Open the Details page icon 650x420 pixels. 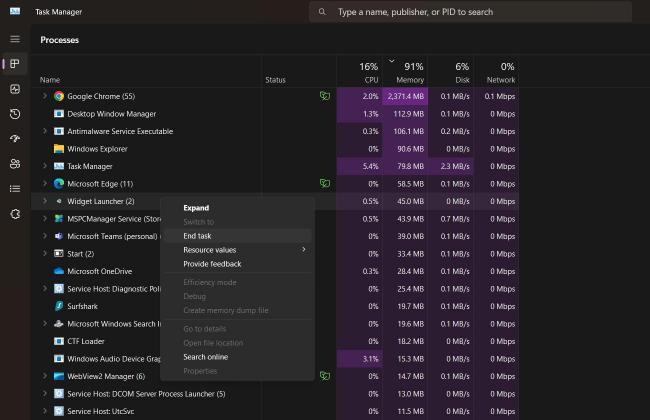[15, 188]
